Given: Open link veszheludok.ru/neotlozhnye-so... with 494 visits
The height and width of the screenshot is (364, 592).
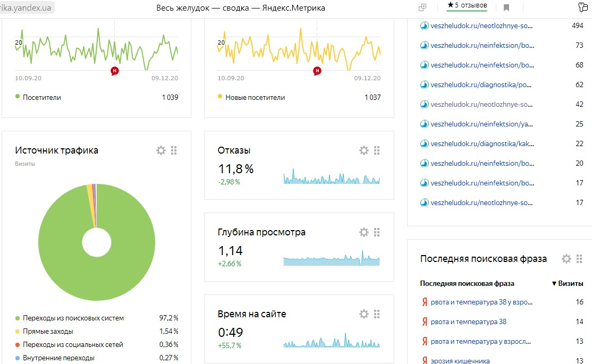Looking at the screenshot, I should click(481, 26).
